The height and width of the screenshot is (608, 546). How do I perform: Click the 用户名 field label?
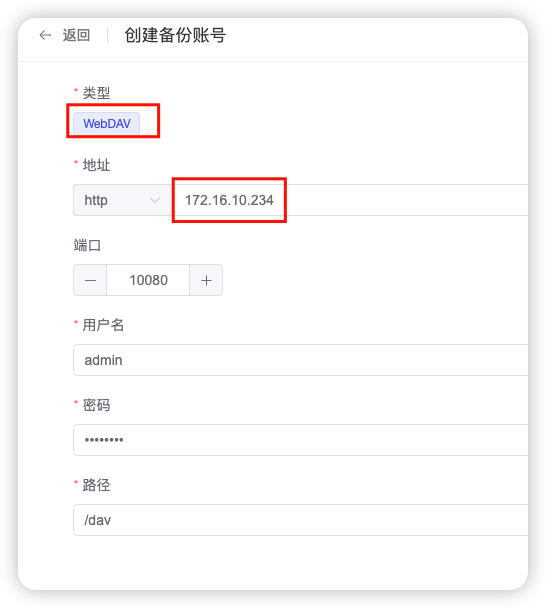click(x=103, y=325)
